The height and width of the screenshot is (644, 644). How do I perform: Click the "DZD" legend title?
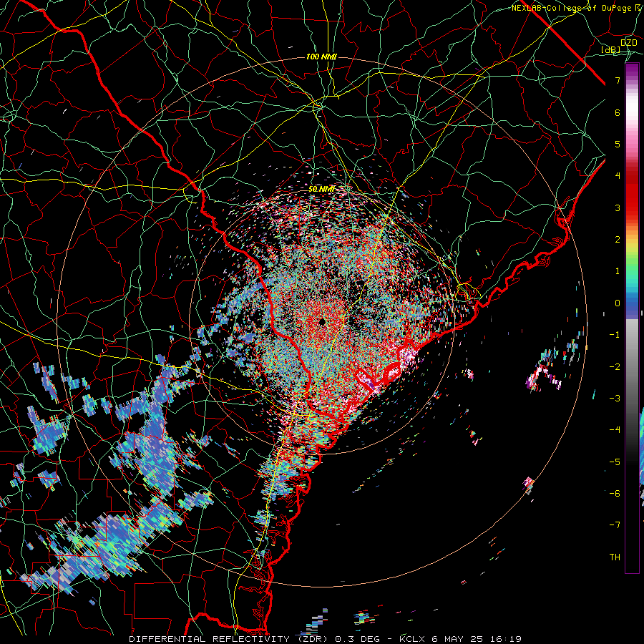coord(629,43)
